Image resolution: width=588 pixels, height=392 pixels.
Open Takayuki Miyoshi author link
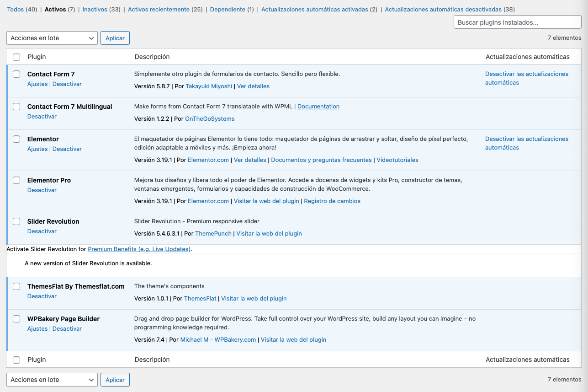point(209,86)
